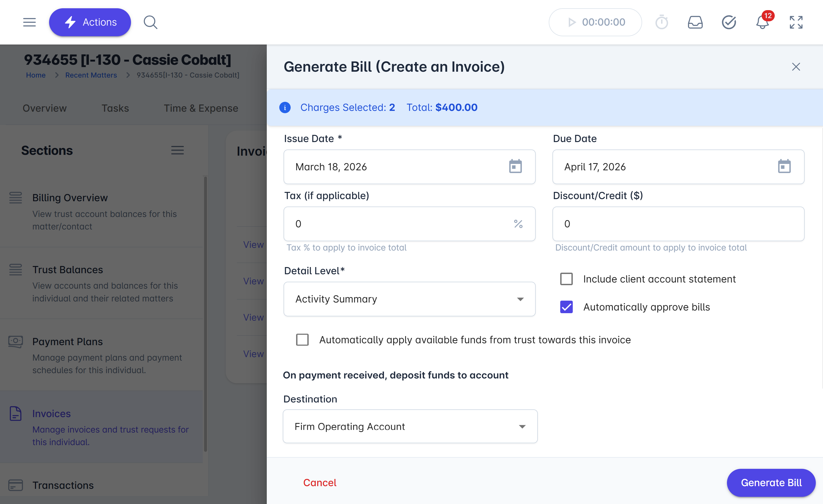
Task: Click the Issue Date field
Action: point(409,167)
